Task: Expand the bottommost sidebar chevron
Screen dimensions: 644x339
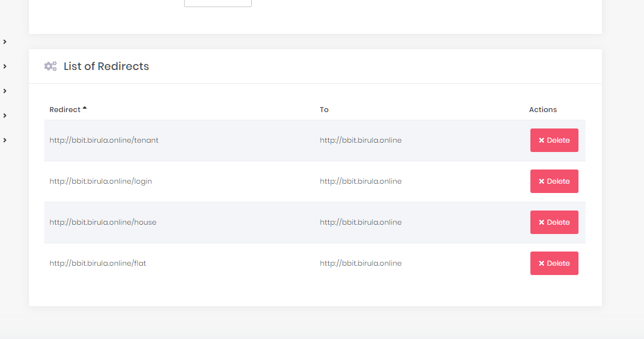Action: [5, 140]
